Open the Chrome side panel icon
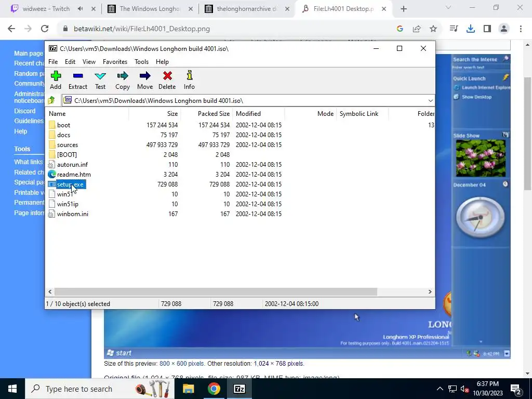The image size is (532, 399). (x=487, y=29)
